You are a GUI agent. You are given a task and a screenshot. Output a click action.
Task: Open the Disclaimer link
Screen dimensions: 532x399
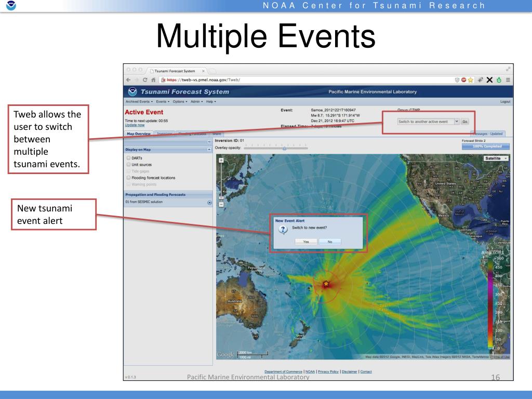[349, 371]
